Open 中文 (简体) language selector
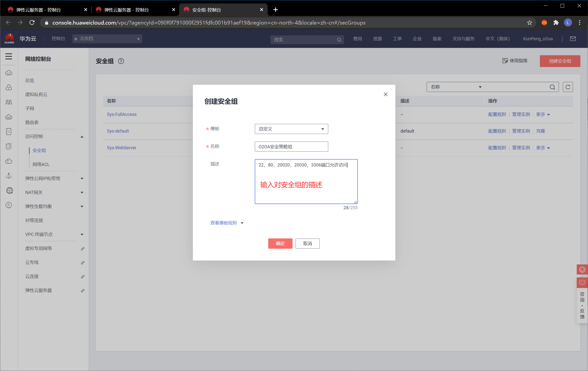The height and width of the screenshot is (371, 588). [x=498, y=39]
